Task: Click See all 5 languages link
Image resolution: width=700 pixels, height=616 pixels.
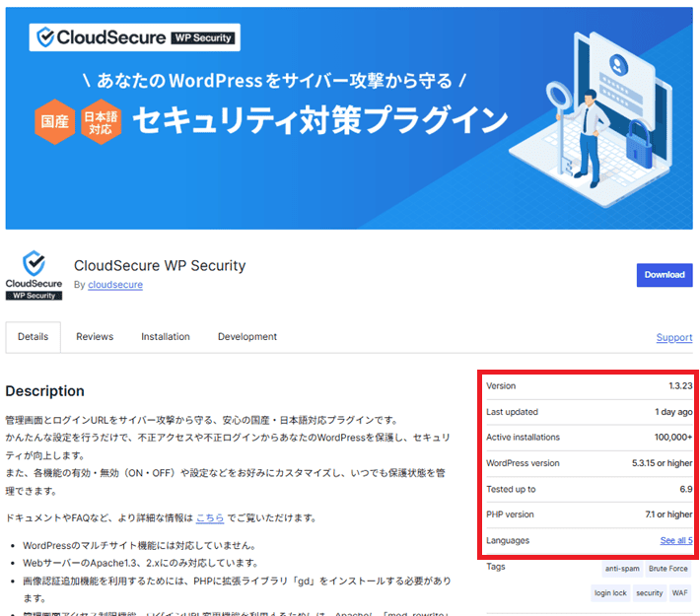Action: tap(676, 540)
